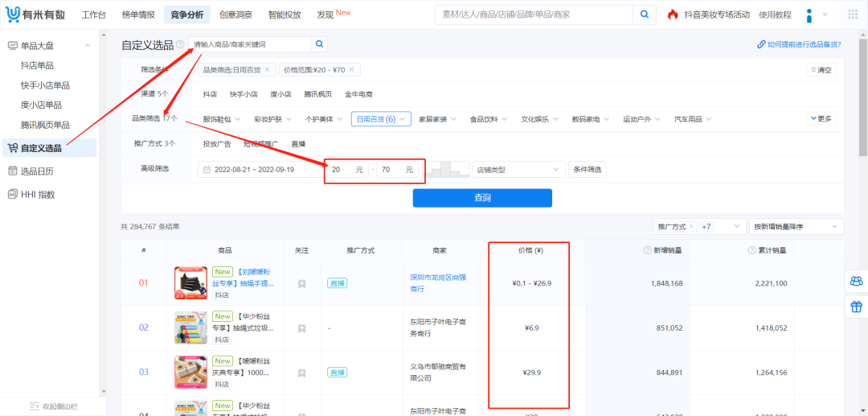Click the maximum price field showing 70

pyautogui.click(x=398, y=170)
